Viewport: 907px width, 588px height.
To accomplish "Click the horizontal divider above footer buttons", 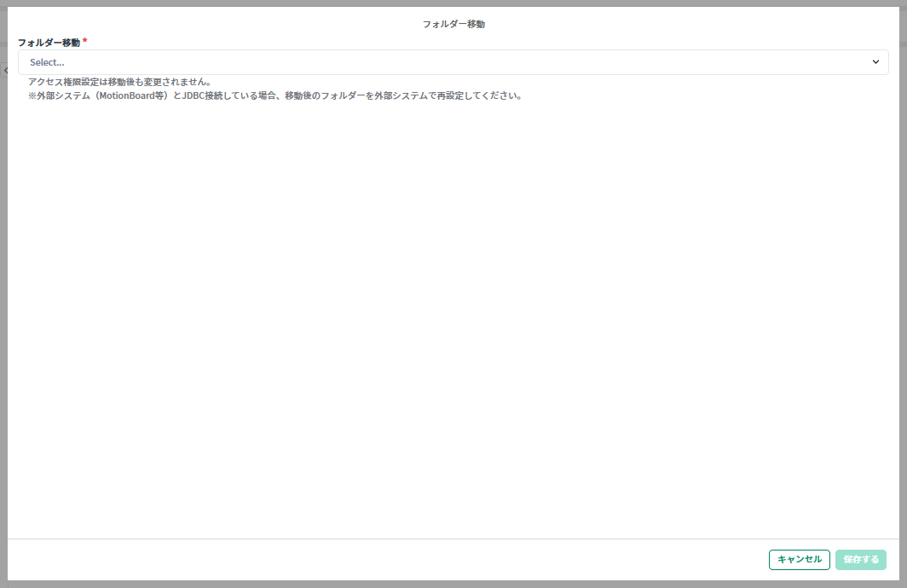I will (x=453, y=539).
